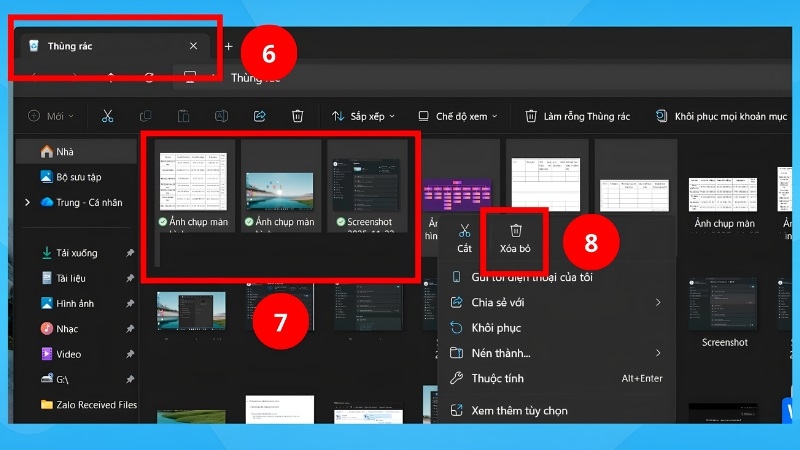800x450 pixels.
Task: Add a new tab with plus button
Action: coord(229,46)
